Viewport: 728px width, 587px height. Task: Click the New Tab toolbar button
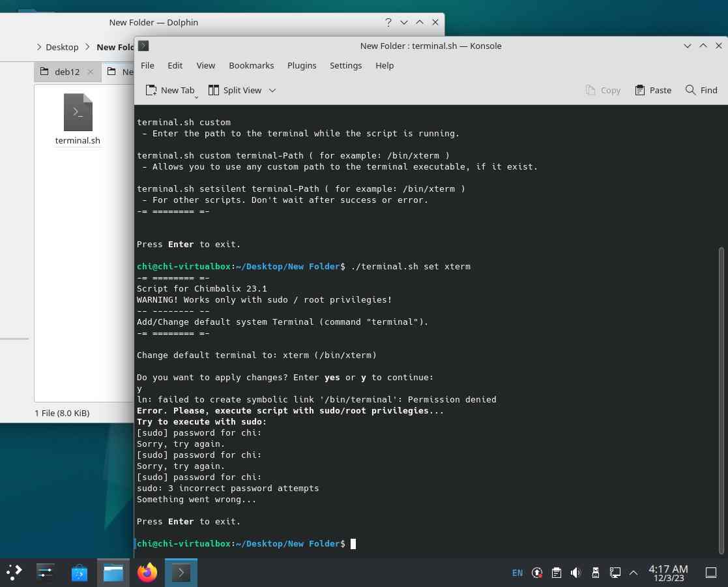[169, 90]
